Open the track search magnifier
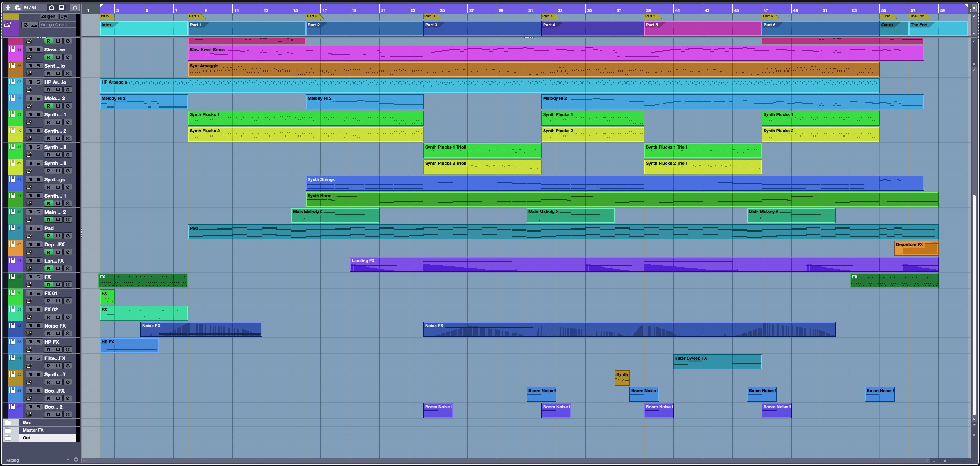This screenshot has width=980, height=466. [75, 7]
